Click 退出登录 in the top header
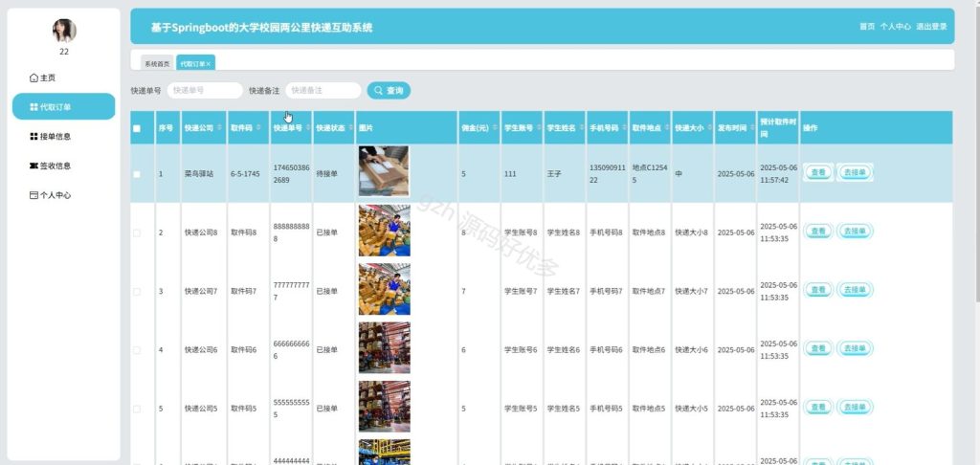 931,27
